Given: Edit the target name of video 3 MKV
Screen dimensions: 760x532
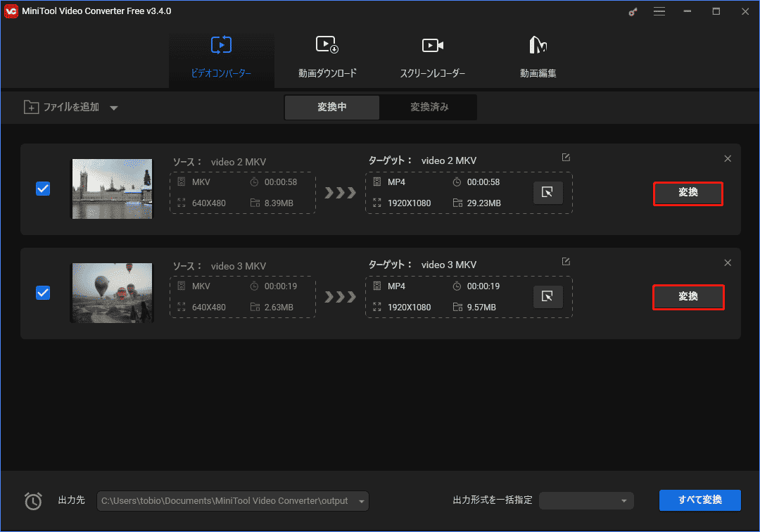Looking at the screenshot, I should click(x=566, y=262).
